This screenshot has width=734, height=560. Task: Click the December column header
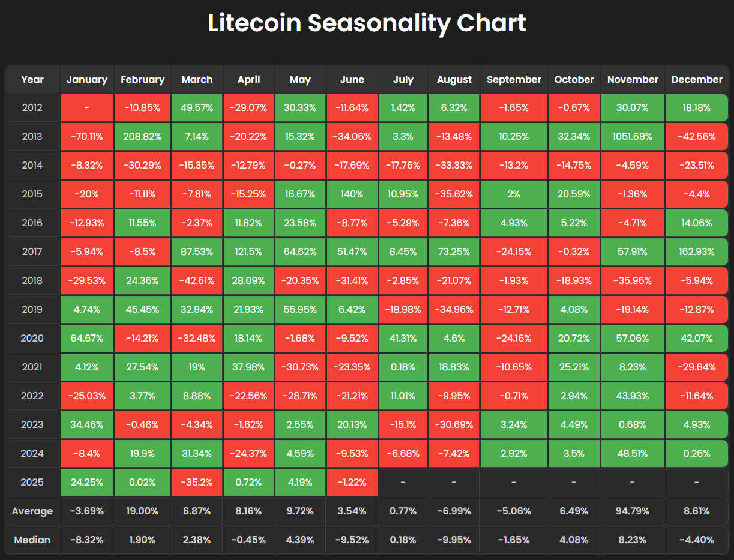pyautogui.click(x=697, y=79)
